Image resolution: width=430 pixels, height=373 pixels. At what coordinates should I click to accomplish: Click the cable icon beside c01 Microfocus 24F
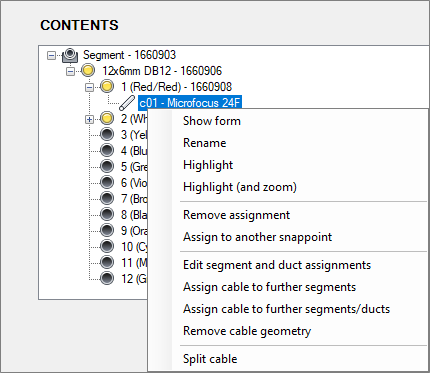[x=127, y=103]
